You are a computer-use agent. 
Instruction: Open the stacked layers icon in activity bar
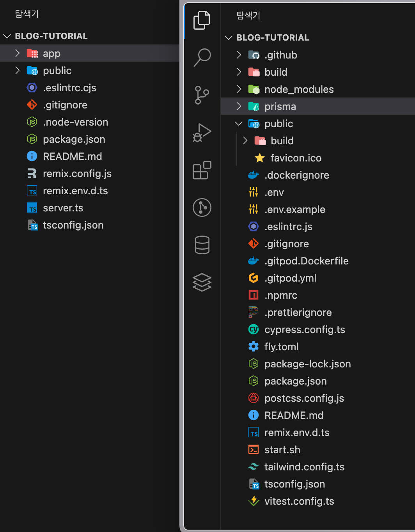202,282
